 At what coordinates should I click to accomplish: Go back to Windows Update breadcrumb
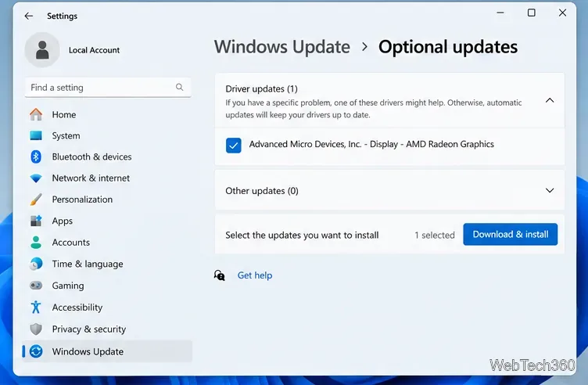(282, 47)
